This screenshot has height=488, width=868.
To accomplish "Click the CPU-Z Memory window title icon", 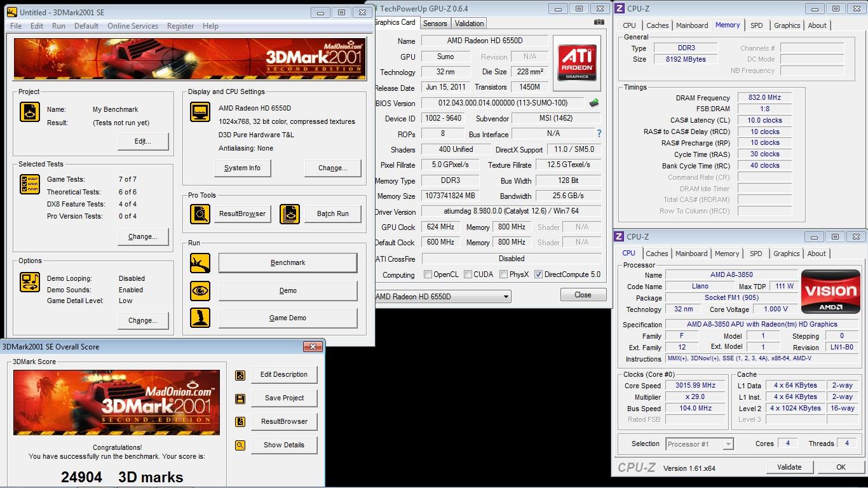I will [620, 8].
